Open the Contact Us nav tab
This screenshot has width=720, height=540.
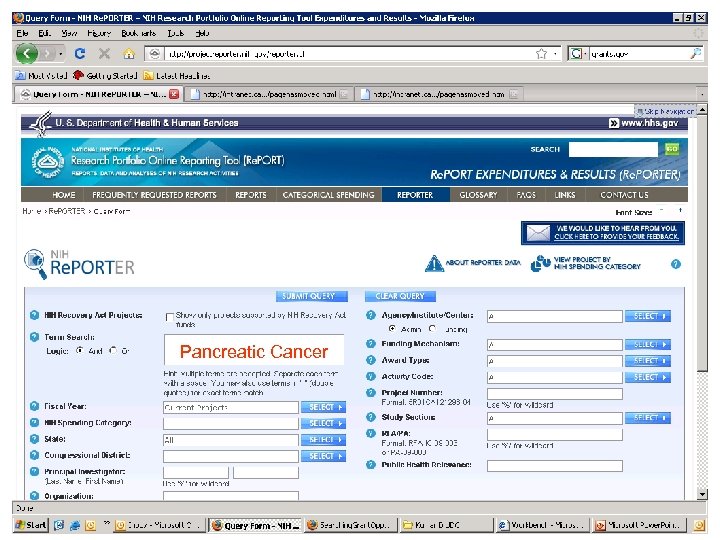click(x=624, y=195)
